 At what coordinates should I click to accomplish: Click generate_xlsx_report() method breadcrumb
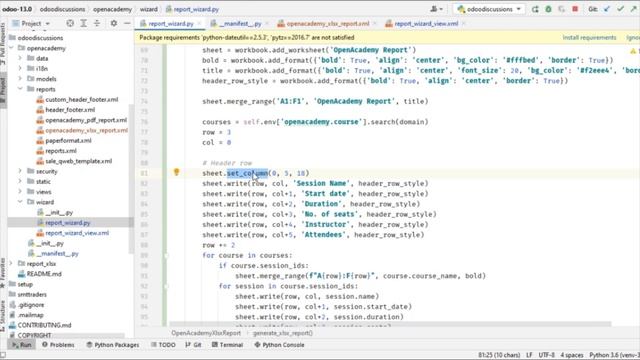click(282, 333)
